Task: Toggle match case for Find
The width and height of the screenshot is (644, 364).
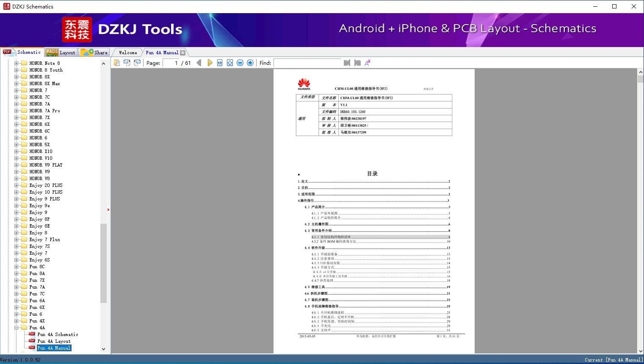Action: pos(368,63)
